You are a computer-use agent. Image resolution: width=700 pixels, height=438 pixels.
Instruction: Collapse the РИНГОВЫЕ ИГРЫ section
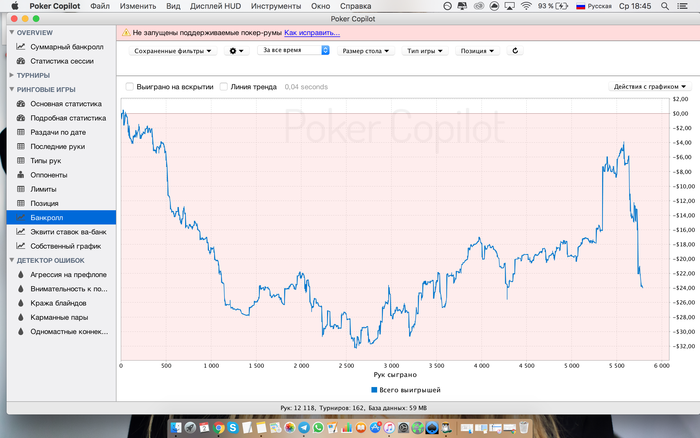click(12, 89)
